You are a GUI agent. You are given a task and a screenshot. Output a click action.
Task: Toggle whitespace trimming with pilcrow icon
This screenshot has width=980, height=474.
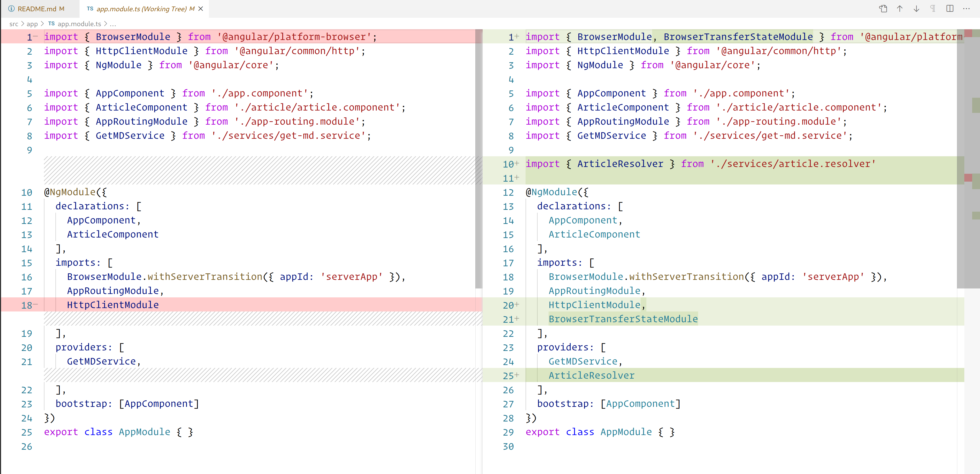tap(933, 8)
